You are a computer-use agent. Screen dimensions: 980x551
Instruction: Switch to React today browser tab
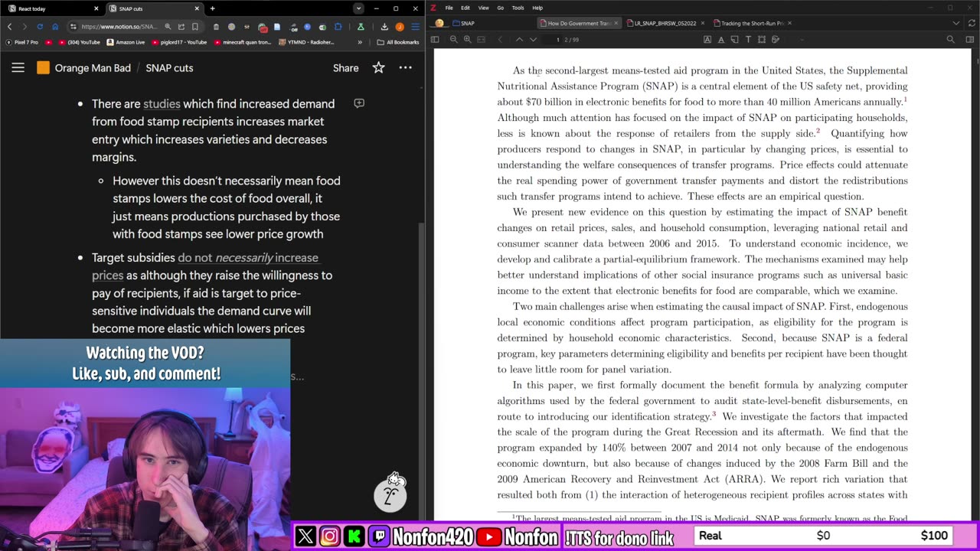click(53, 8)
